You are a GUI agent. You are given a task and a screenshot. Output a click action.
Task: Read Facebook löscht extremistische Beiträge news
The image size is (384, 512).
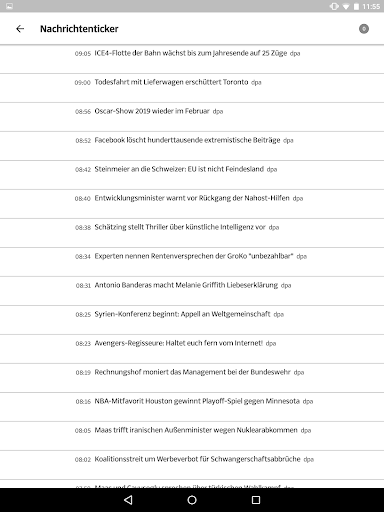pos(192,146)
